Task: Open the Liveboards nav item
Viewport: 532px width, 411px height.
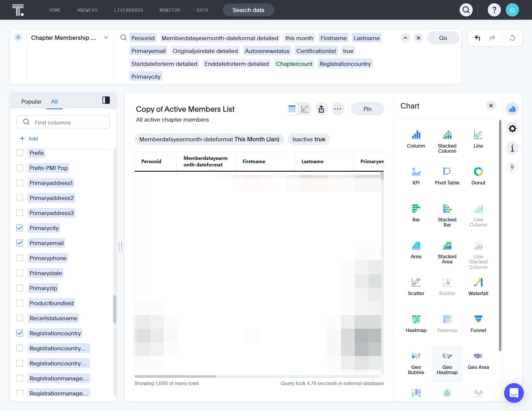Action: [x=129, y=10]
